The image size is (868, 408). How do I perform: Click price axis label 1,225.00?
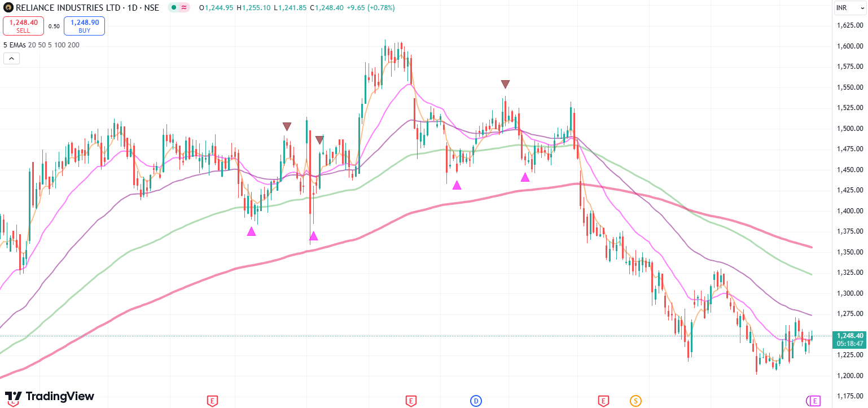(849, 355)
